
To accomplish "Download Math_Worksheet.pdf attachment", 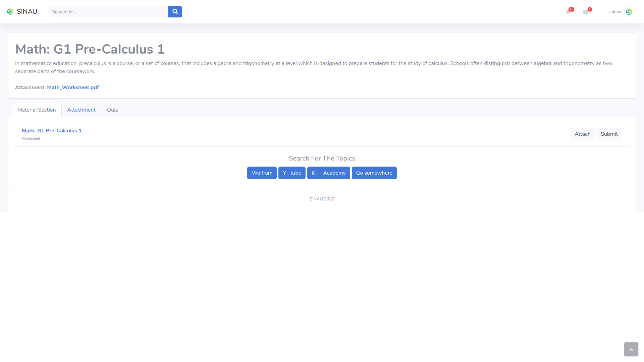I will (73, 87).
